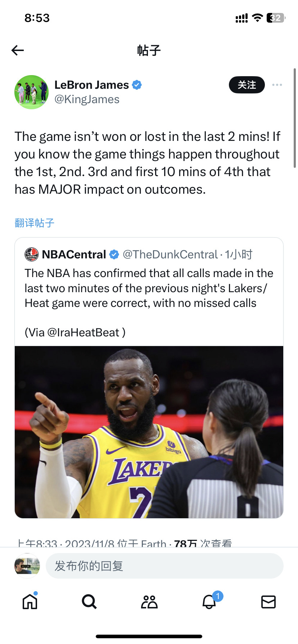Switch to the 帖子 view header
The width and height of the screenshot is (298, 644).
pos(149,50)
